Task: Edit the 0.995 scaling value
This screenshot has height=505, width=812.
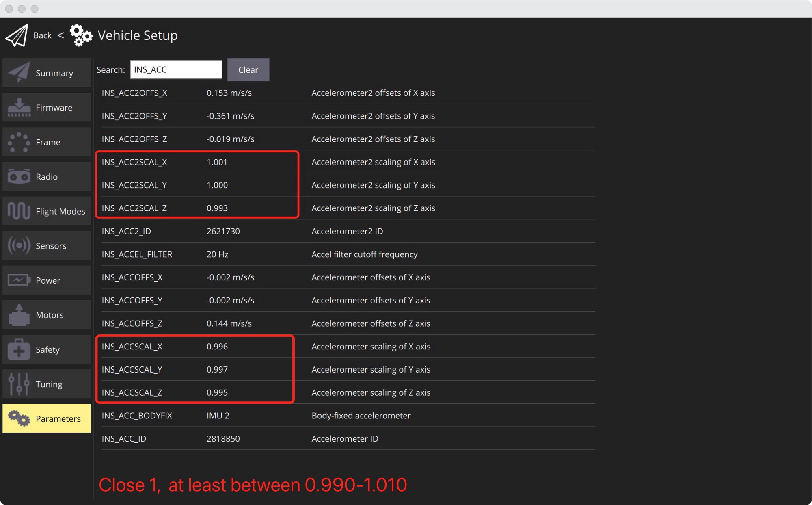Action: coord(217,392)
